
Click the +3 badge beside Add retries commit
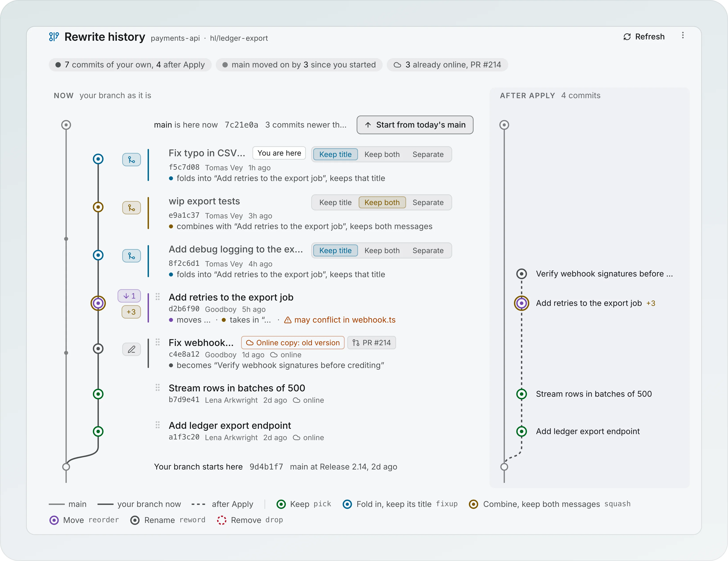(131, 312)
